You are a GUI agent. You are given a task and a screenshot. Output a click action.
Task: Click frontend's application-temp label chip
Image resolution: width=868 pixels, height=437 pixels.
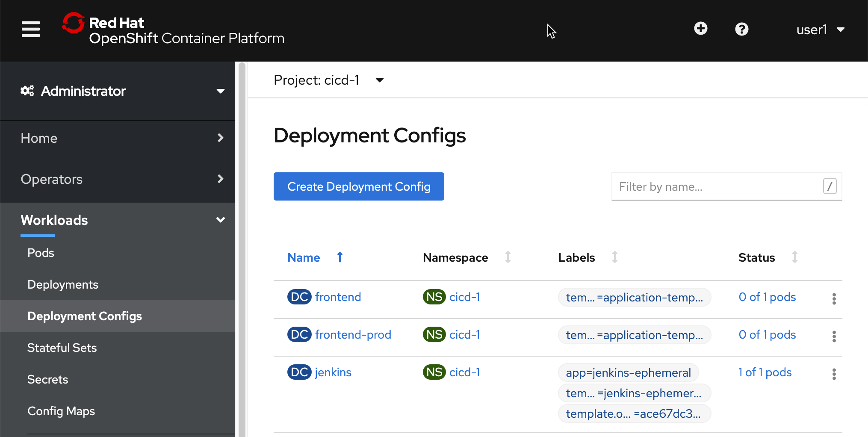tap(635, 297)
